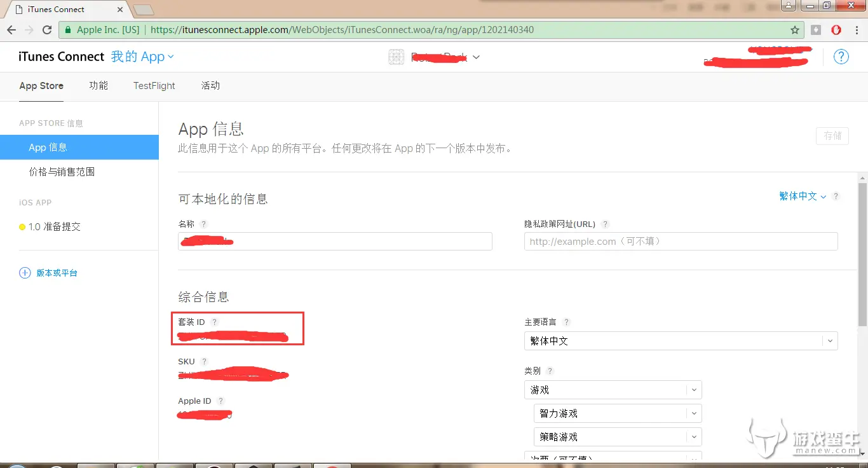The image size is (868, 468).
Task: Click help icon next to SKU
Action: 204,362
